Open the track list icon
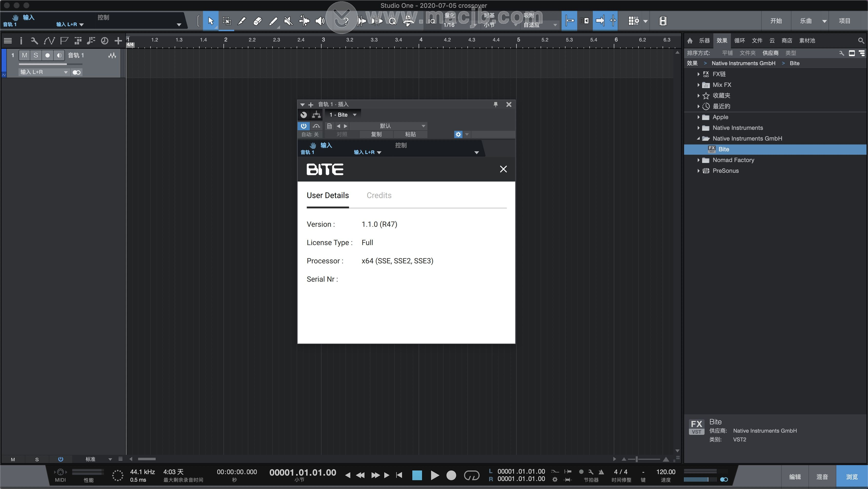This screenshot has width=868, height=489. pos(8,41)
